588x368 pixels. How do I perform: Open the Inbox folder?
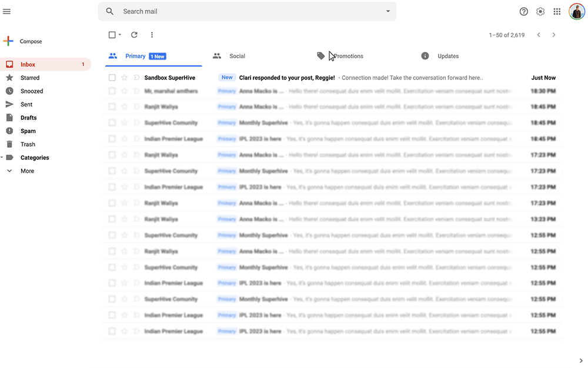click(x=45, y=64)
